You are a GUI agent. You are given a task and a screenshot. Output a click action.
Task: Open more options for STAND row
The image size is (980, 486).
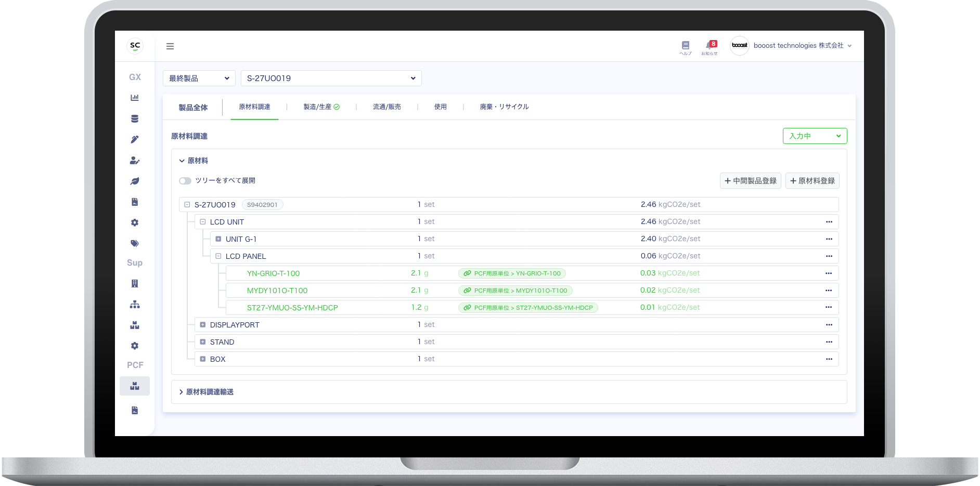829,342
